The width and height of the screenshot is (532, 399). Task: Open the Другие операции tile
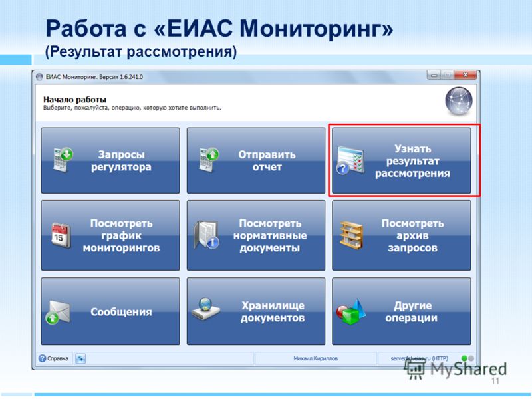tap(402, 311)
